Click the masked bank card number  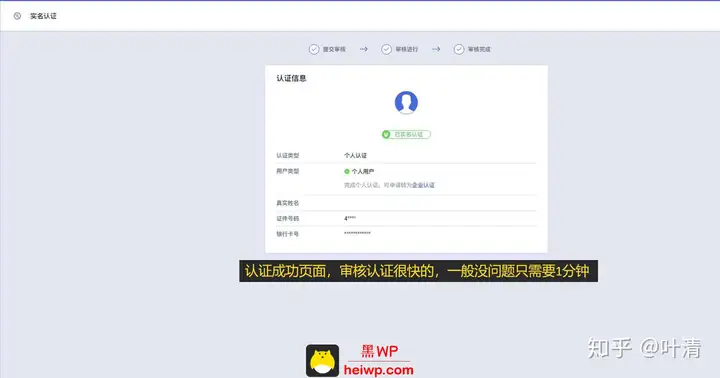click(x=357, y=234)
